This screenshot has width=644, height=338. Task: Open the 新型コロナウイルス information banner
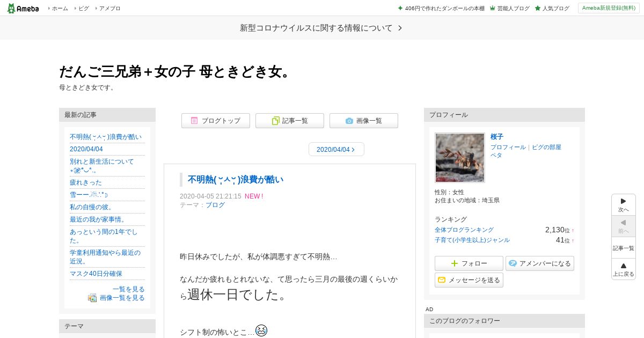click(321, 28)
